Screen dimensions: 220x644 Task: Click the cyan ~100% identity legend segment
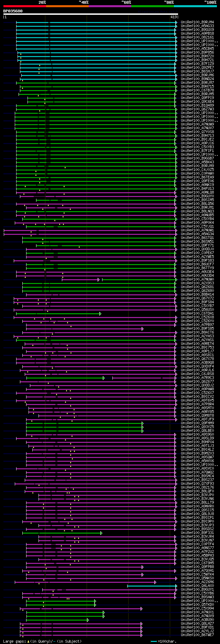pyautogui.click(x=195, y=6)
